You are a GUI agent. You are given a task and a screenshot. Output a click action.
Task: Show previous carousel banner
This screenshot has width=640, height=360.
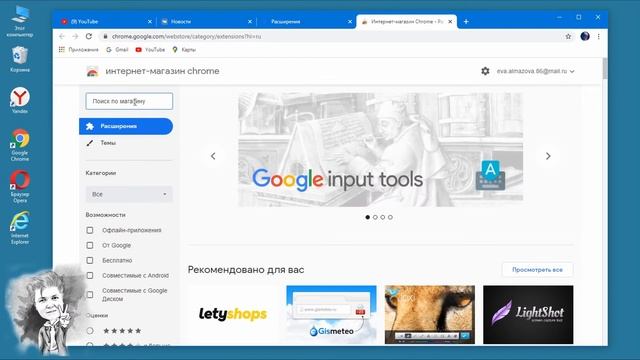coord(213,156)
